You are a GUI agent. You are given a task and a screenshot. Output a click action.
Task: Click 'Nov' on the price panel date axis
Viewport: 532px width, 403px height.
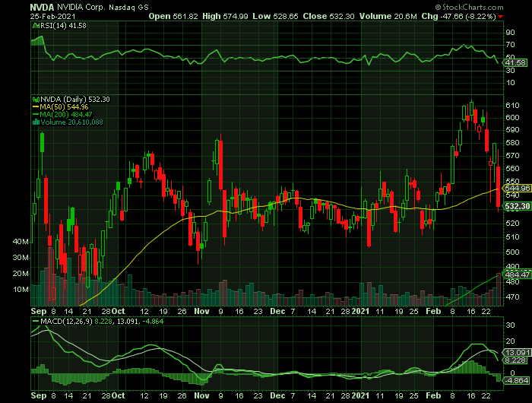click(202, 311)
